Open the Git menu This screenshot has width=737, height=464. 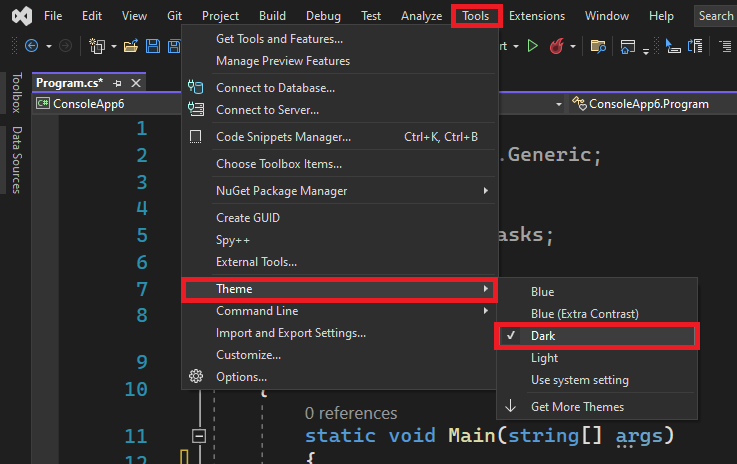click(x=174, y=16)
